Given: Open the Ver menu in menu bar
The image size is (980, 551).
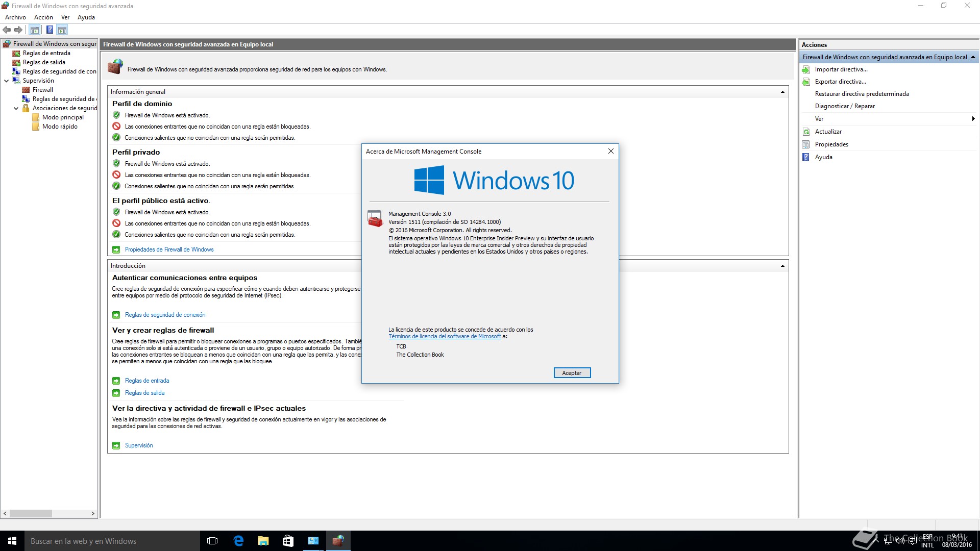Looking at the screenshot, I should 65,17.
